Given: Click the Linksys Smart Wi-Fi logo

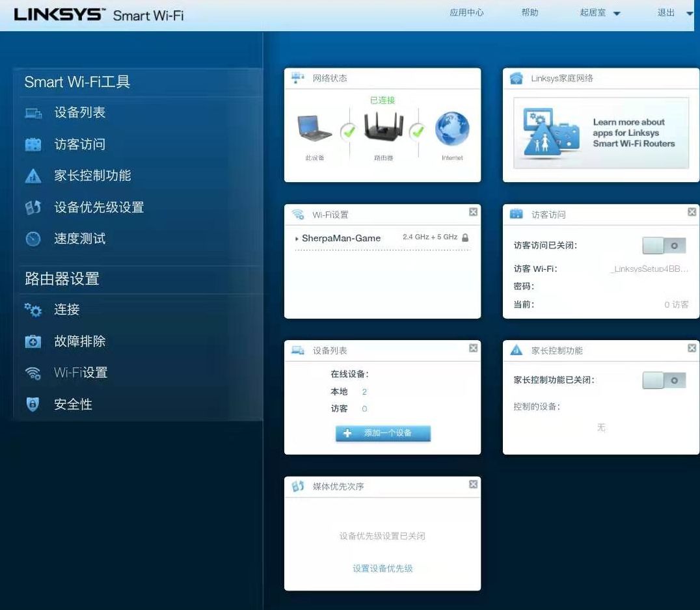Looking at the screenshot, I should 99,15.
